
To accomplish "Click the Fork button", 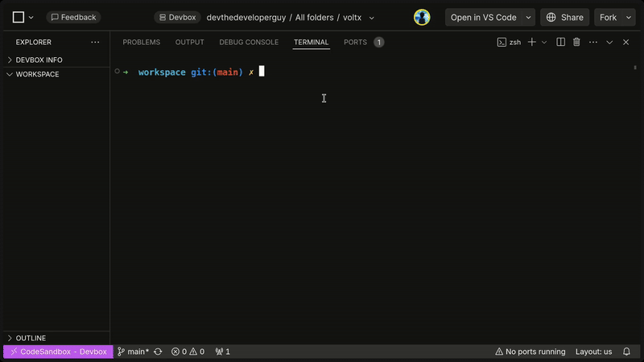I will click(x=608, y=17).
